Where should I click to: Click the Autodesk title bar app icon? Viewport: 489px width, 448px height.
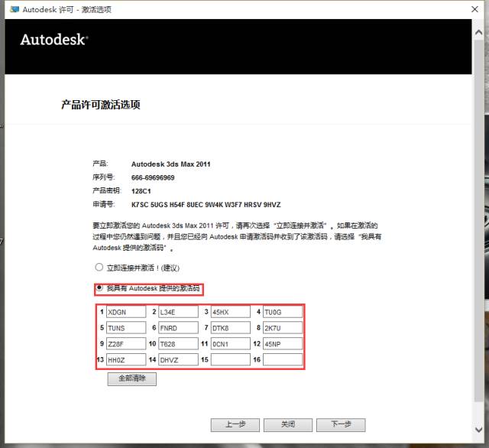tap(15, 8)
